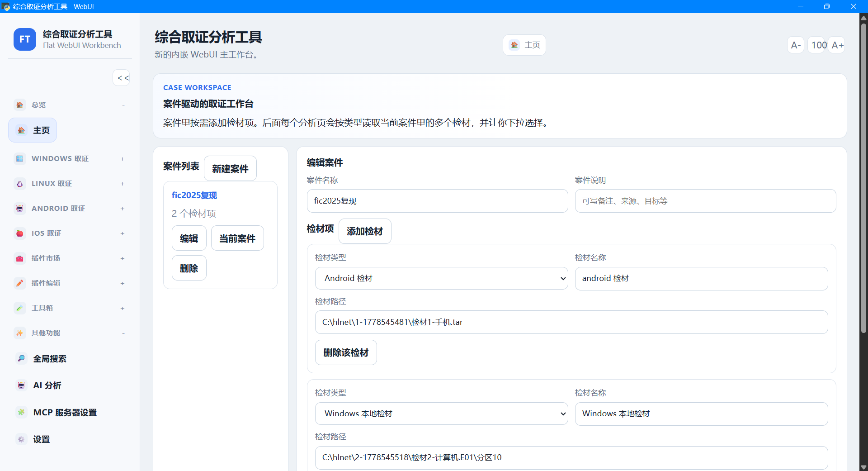Expand the 插件市场 section
This screenshot has height=471, width=868.
click(123, 258)
